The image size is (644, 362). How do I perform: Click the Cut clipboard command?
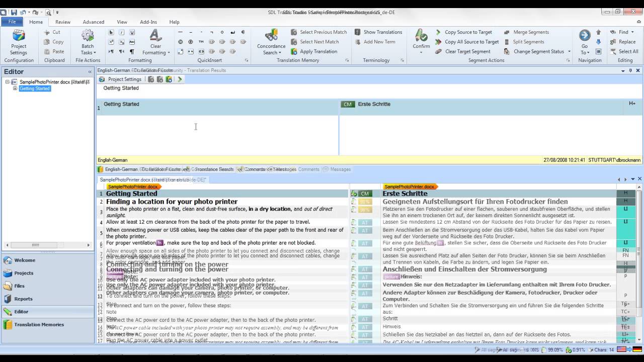[52, 32]
